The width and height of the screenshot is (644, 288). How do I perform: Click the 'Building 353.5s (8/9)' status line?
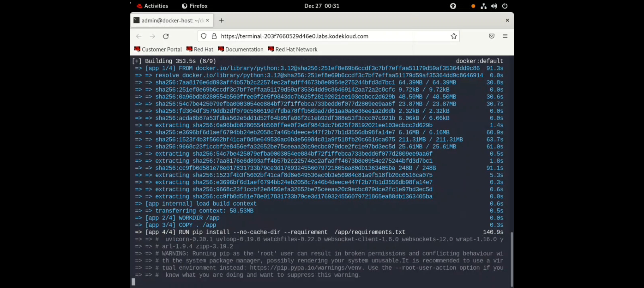pos(174,61)
